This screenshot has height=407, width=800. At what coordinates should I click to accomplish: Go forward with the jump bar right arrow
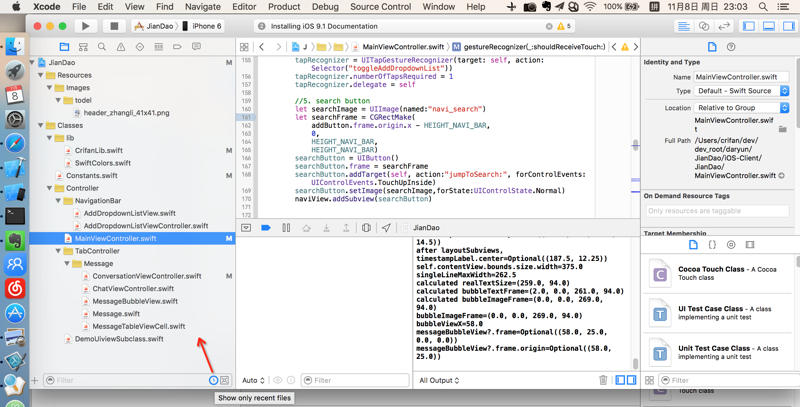(x=279, y=47)
